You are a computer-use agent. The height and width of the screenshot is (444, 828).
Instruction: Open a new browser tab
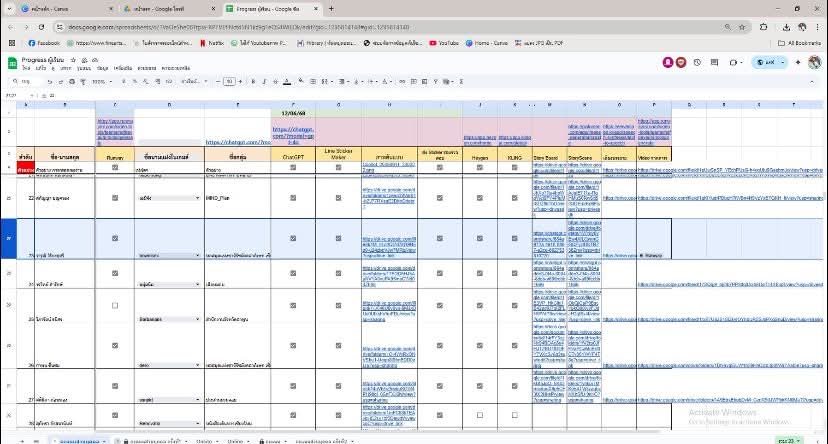coord(331,8)
